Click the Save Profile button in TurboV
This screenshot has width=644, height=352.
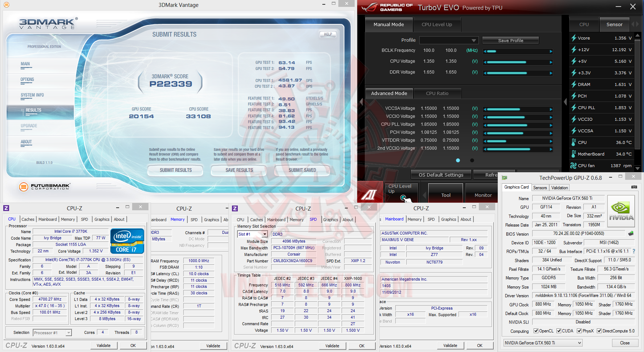[511, 41]
